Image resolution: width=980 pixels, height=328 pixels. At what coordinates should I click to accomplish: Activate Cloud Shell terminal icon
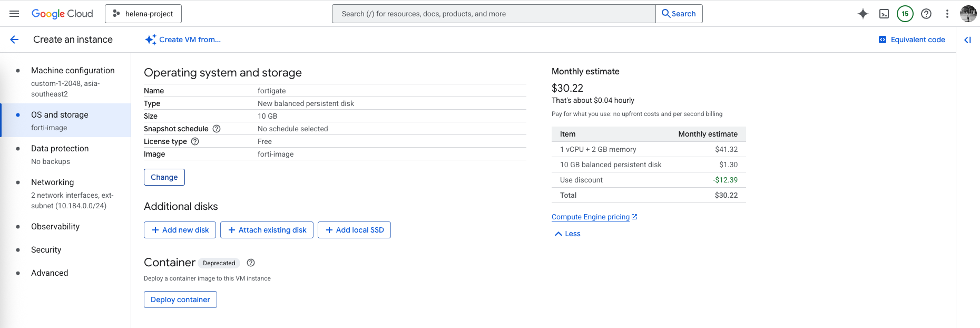click(884, 14)
